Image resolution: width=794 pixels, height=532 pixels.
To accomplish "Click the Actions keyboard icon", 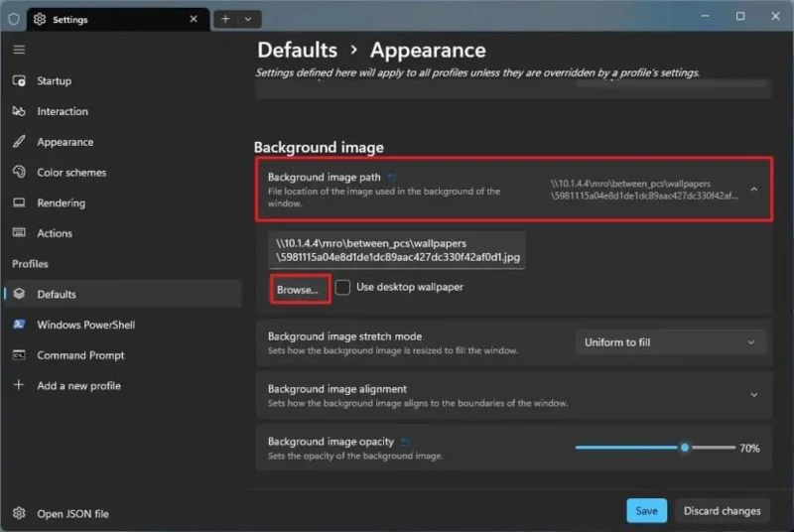I will click(19, 233).
